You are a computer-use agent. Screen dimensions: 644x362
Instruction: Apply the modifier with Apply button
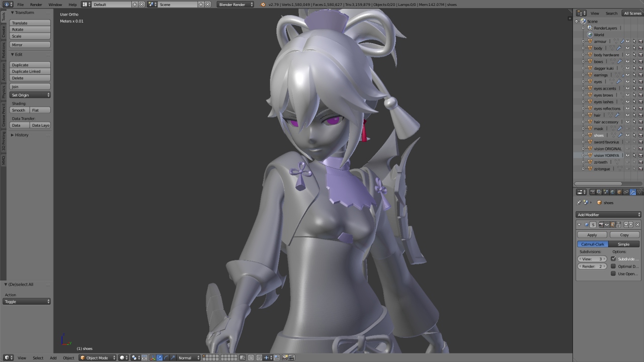click(592, 235)
